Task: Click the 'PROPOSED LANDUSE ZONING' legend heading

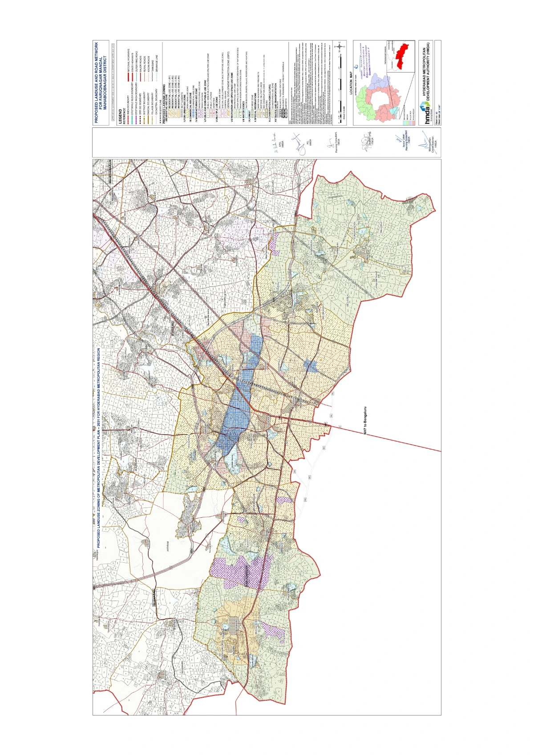Action: point(164,103)
